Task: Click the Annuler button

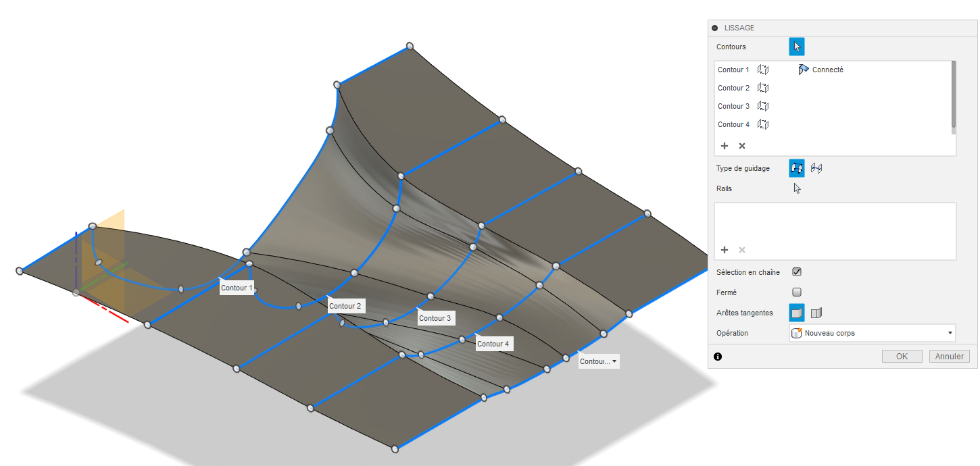Action: coord(949,357)
